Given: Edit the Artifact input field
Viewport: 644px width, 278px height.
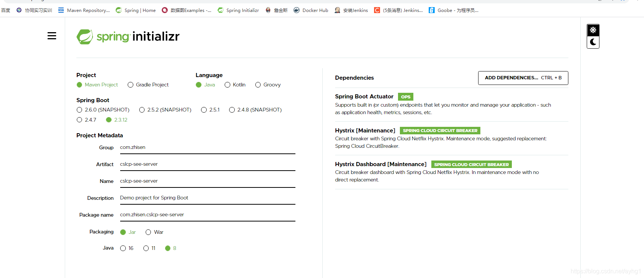Looking at the screenshot, I should 207,164.
